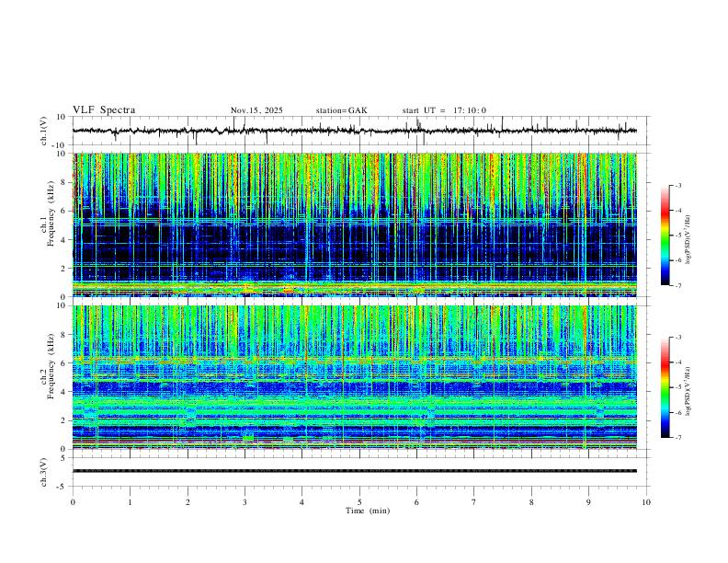The image size is (728, 563).
Task: Click the '-3' value on ch.1 colorbar
Action: point(678,185)
